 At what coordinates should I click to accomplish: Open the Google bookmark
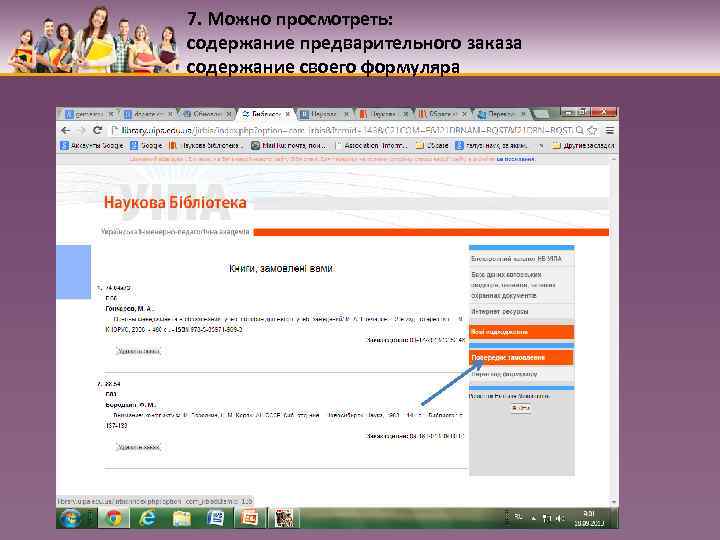point(146,146)
